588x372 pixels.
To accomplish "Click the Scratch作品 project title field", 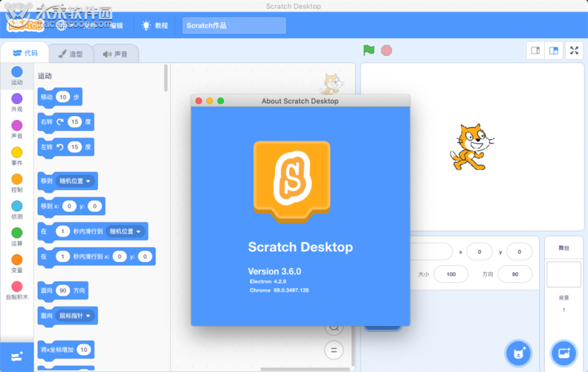I will click(x=234, y=25).
